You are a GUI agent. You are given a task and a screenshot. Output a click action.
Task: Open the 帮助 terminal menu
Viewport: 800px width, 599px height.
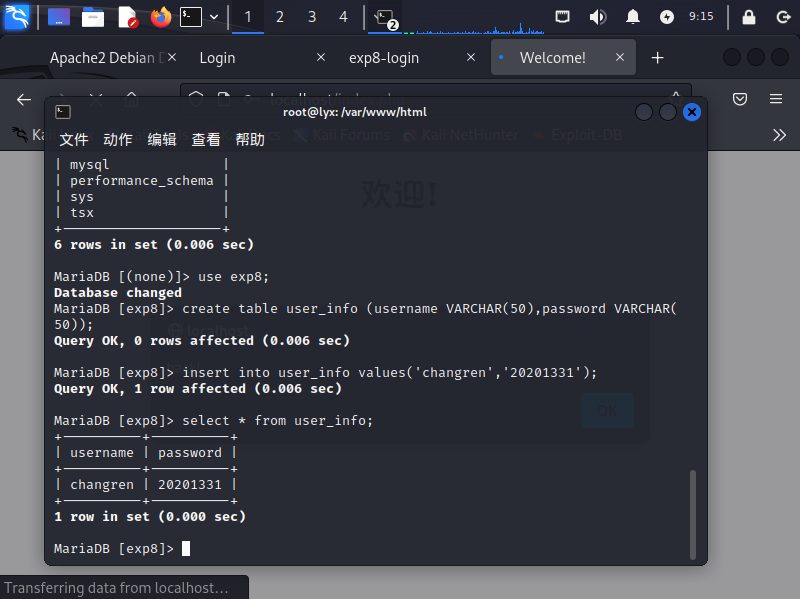[250, 139]
